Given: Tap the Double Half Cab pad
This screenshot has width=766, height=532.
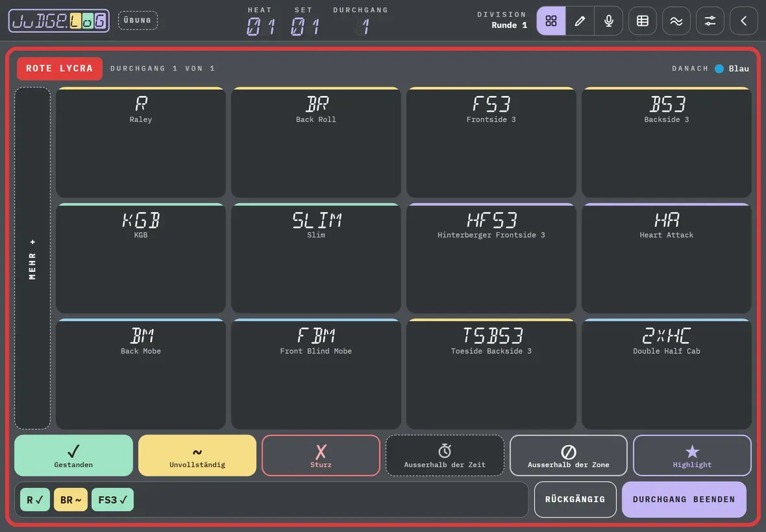Looking at the screenshot, I should [x=666, y=374].
